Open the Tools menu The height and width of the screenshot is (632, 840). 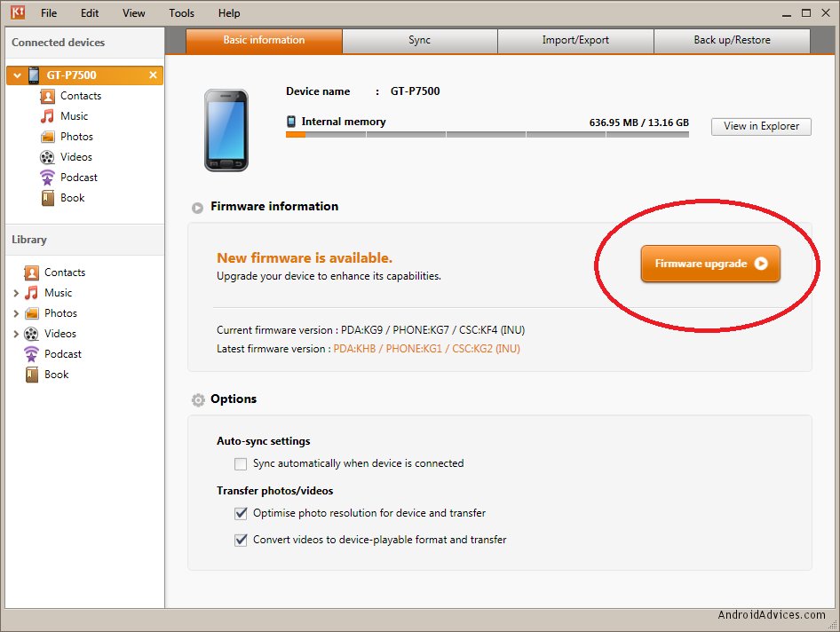tap(181, 13)
